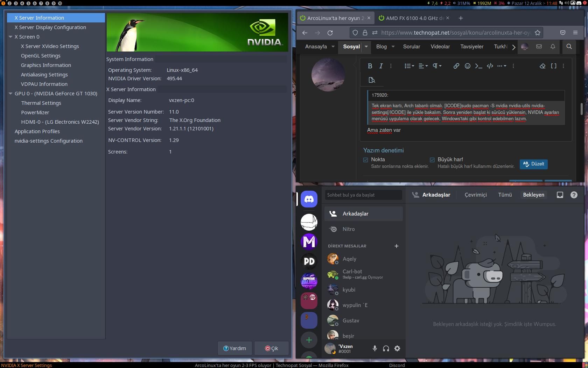Viewport: 588px width, 368px height.
Task: Show the Tümü friends tab in Discord
Action: coord(505,195)
